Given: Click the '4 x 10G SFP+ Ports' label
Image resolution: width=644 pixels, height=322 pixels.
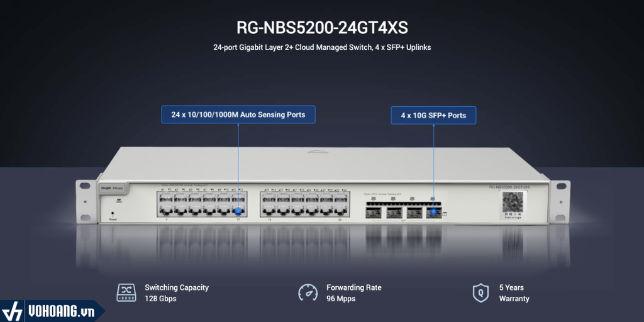Looking at the screenshot, I should [x=433, y=116].
